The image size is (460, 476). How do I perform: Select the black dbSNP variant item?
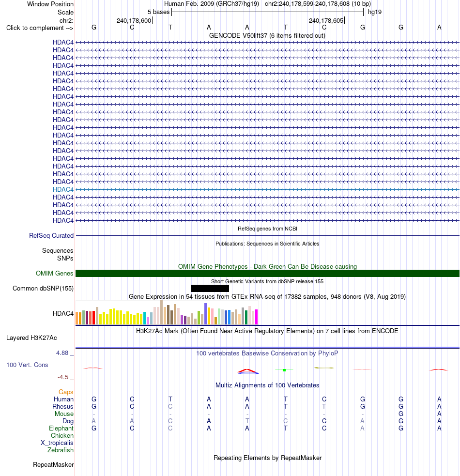(210, 289)
